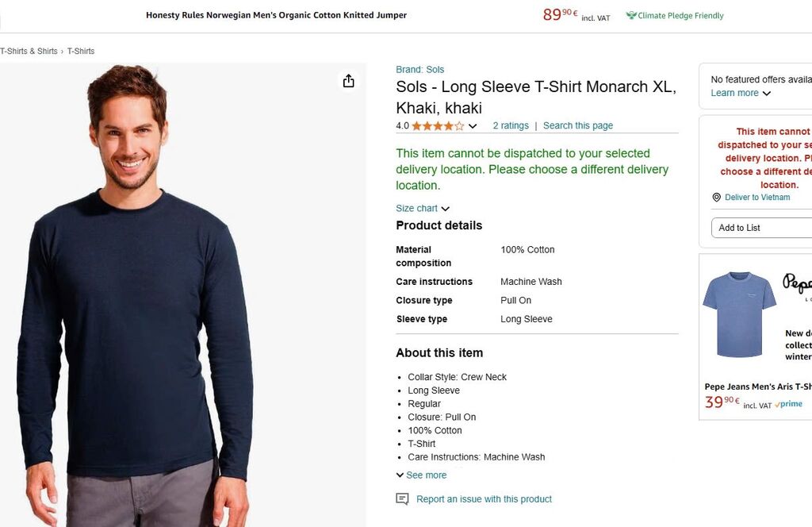
Task: Click Deliver to Vietnam link
Action: 757,198
